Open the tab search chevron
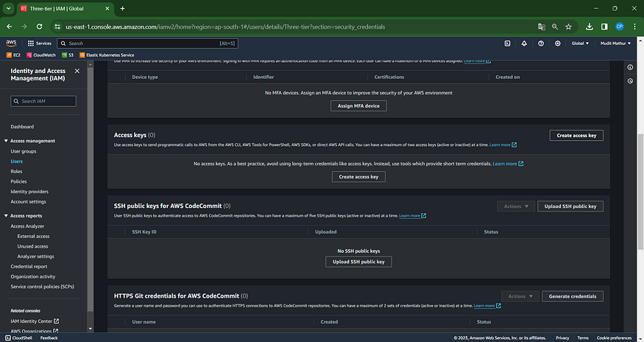This screenshot has width=644, height=342. point(8,8)
